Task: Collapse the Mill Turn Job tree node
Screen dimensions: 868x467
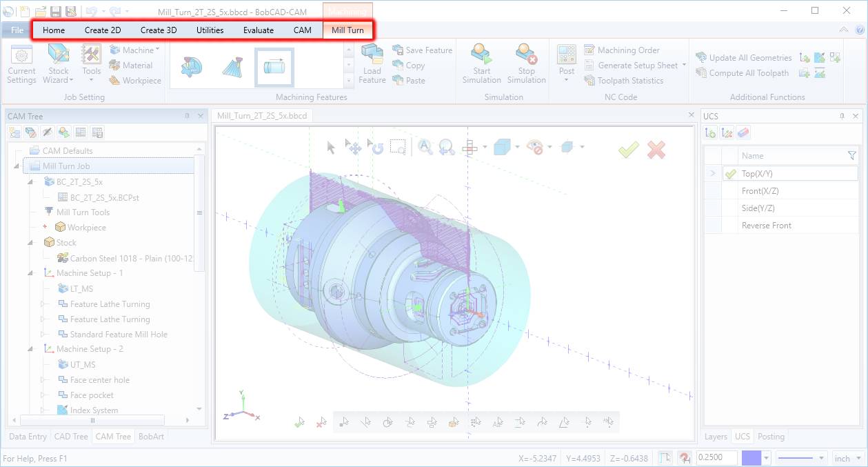Action: pyautogui.click(x=17, y=166)
